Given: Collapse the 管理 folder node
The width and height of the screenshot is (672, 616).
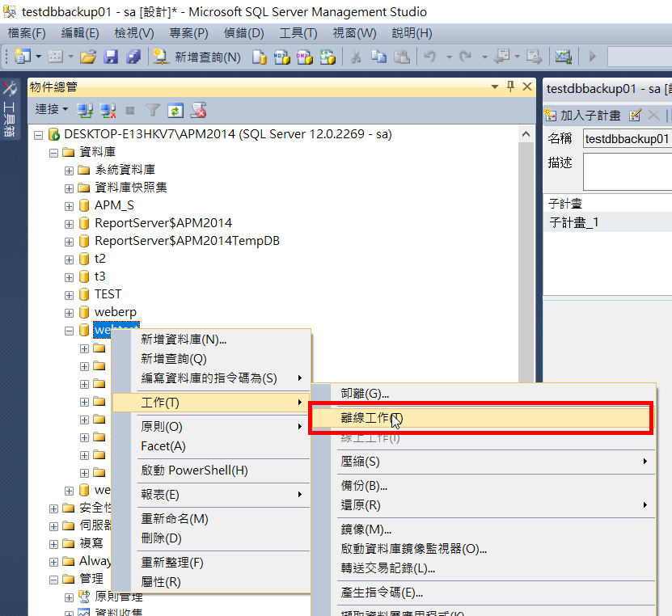Looking at the screenshot, I should (x=53, y=580).
